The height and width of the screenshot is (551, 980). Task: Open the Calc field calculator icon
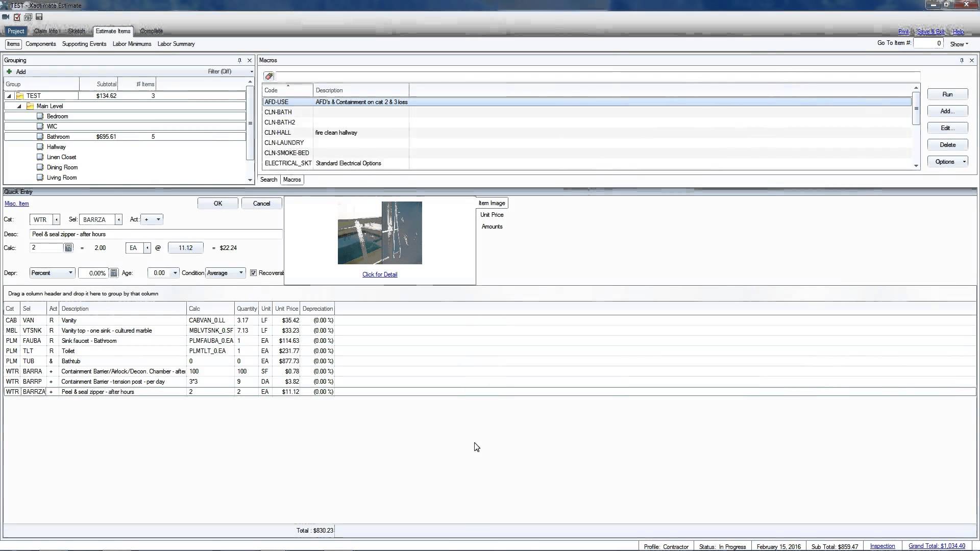68,248
